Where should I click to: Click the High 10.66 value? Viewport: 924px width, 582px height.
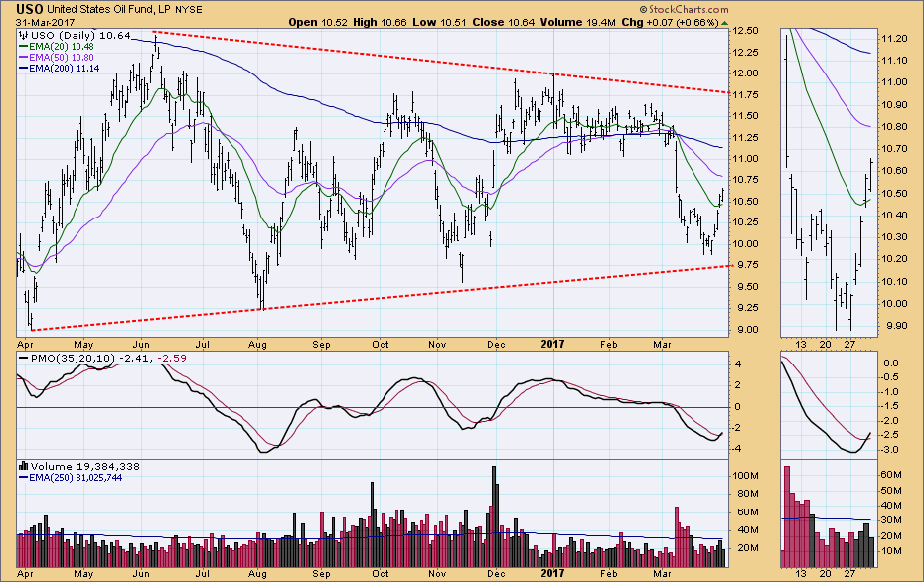point(381,23)
